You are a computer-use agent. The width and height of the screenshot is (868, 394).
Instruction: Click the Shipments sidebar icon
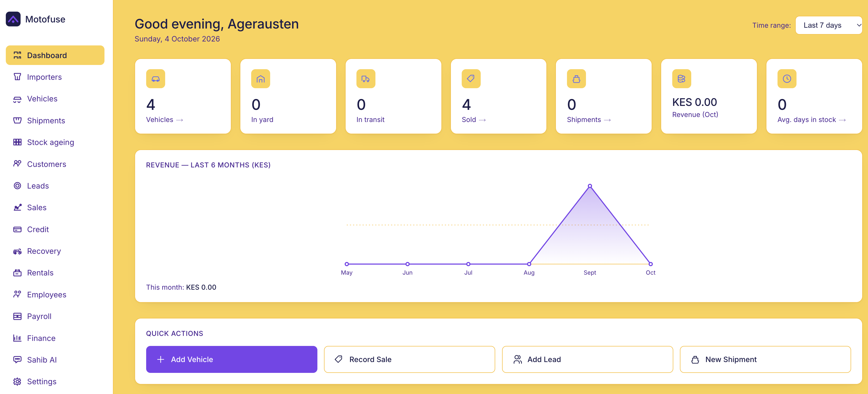coord(17,120)
